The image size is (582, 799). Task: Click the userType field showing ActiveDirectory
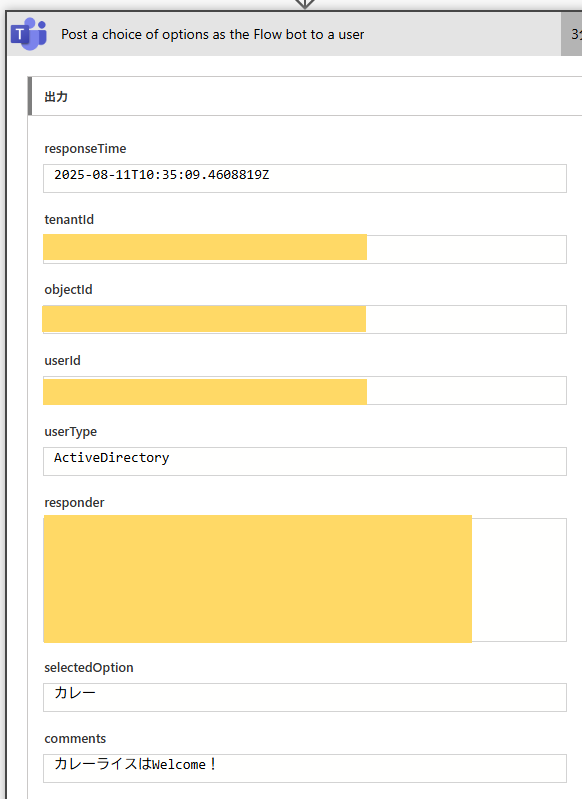pos(305,461)
